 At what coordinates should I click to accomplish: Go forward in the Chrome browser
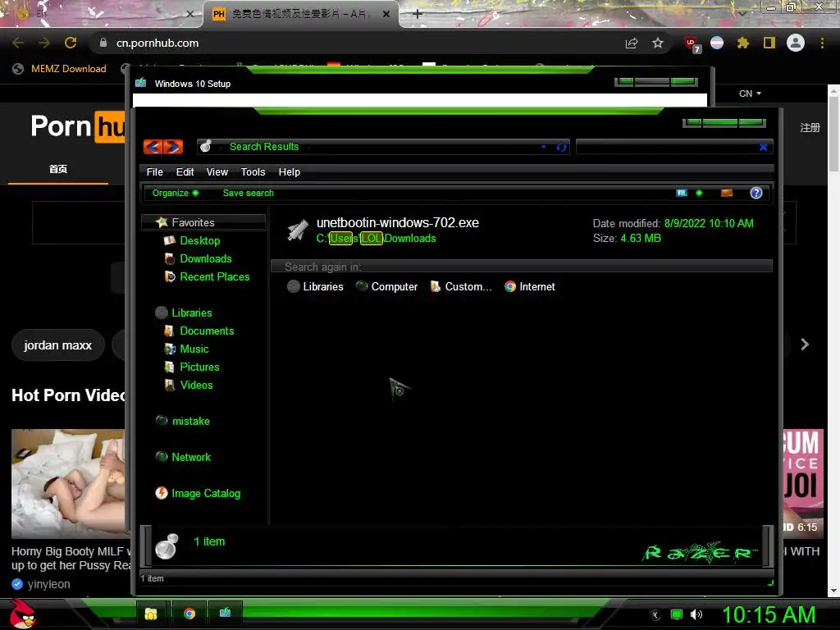coord(44,43)
